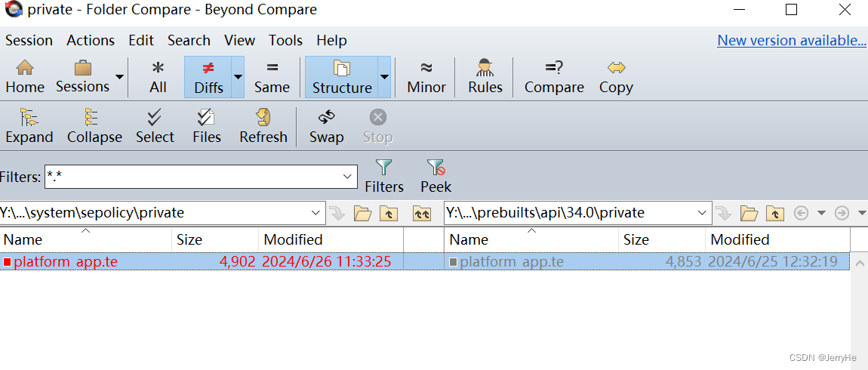Screen dimensions: 868x370
Task: Open back-history dropdown arrow
Action: click(x=821, y=213)
